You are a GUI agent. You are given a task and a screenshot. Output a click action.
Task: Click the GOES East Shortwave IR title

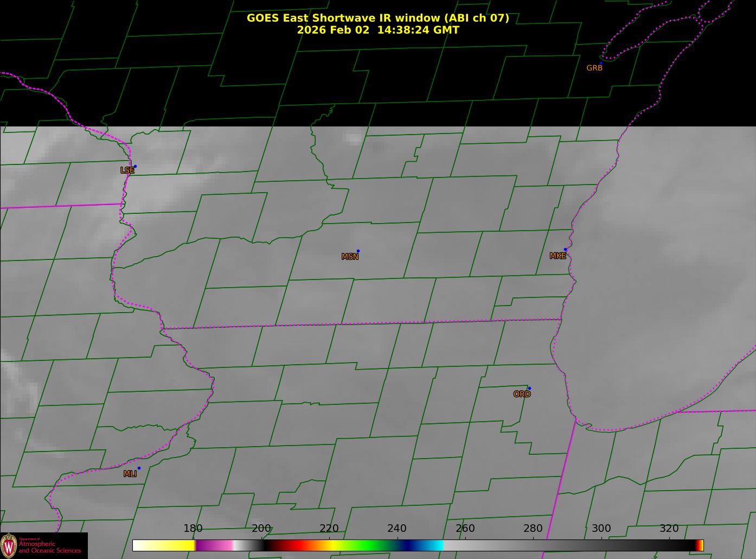(x=378, y=18)
